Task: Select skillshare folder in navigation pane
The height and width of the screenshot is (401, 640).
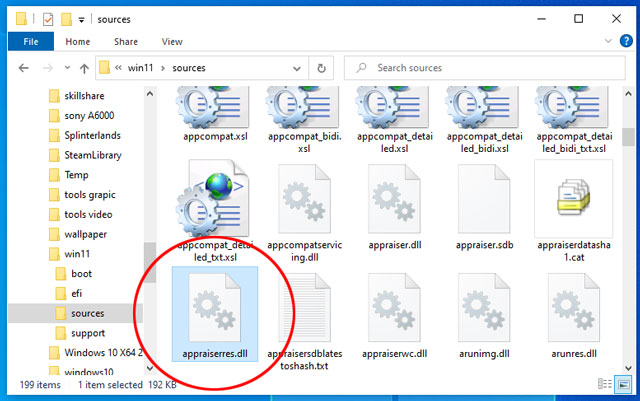Action: click(x=84, y=96)
